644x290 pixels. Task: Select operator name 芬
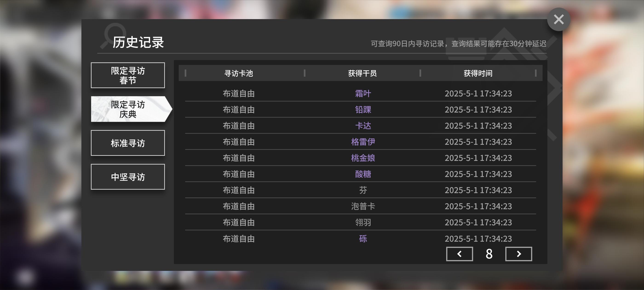(x=363, y=190)
